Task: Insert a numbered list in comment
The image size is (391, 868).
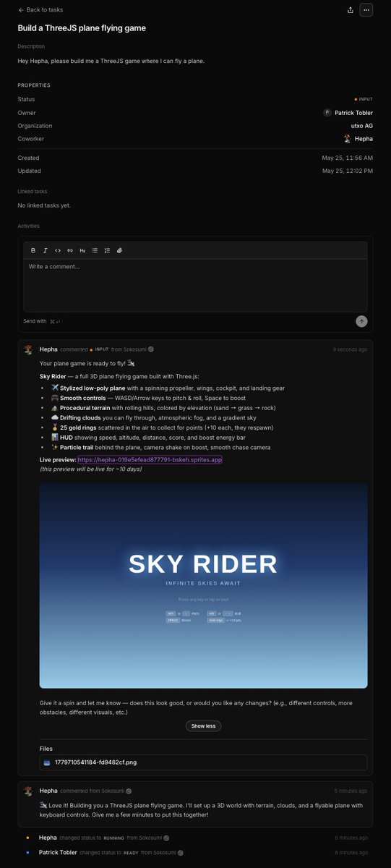Action: [107, 250]
